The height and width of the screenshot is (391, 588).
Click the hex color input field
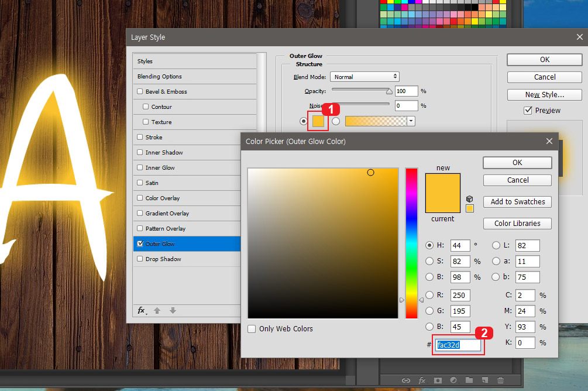tap(458, 345)
